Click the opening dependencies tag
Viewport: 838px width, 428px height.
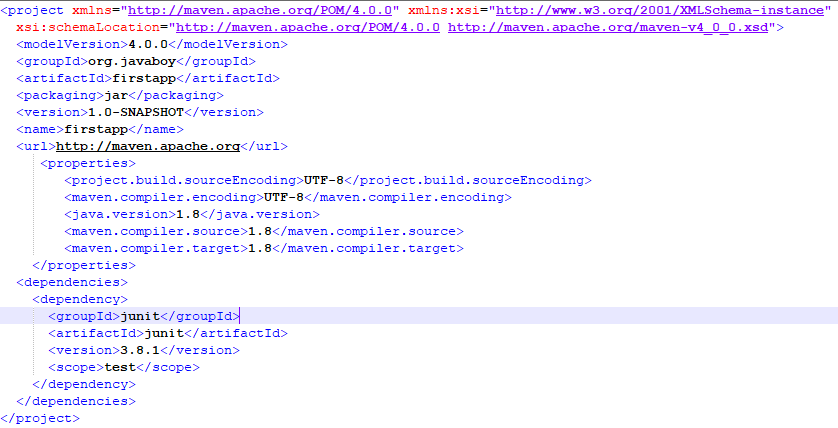(72, 282)
